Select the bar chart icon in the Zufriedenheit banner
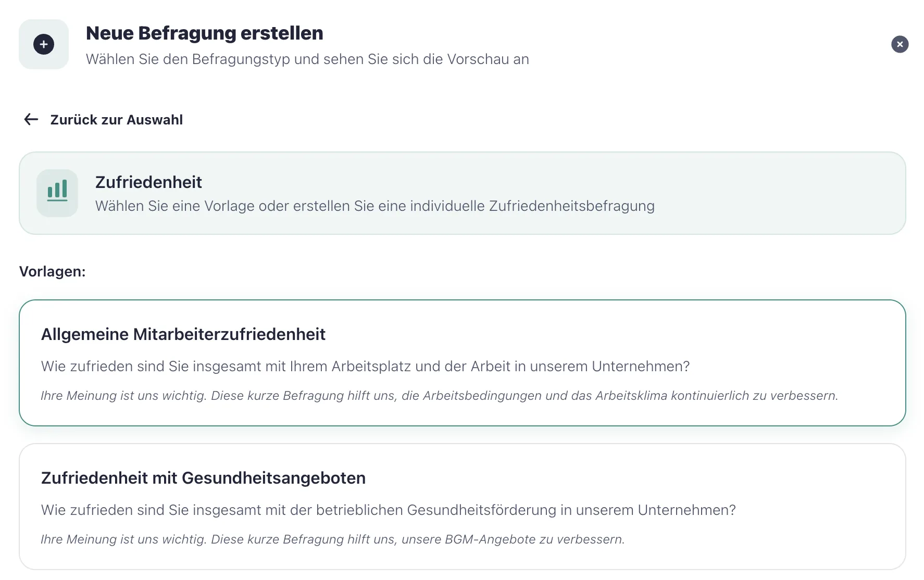The width and height of the screenshot is (924, 580). [x=57, y=193]
